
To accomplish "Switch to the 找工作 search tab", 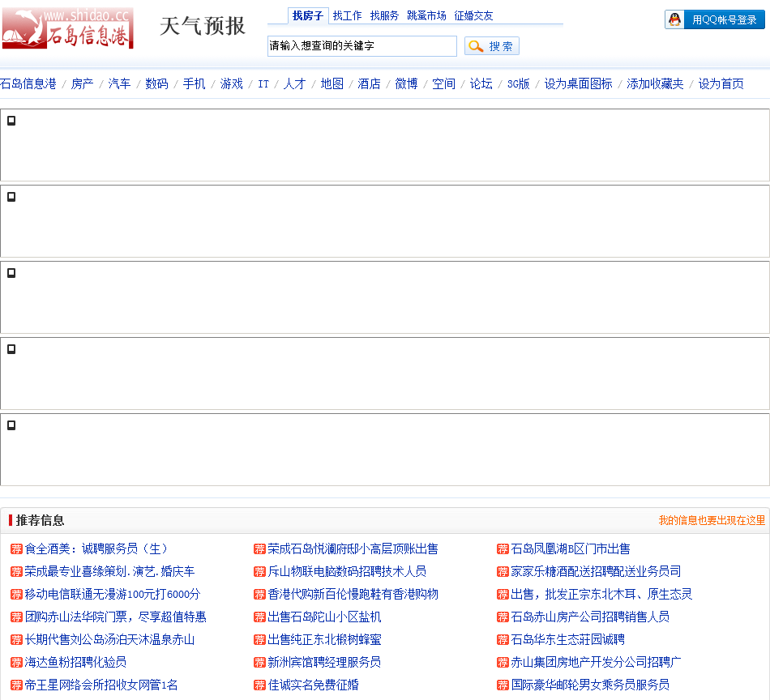I will click(347, 15).
